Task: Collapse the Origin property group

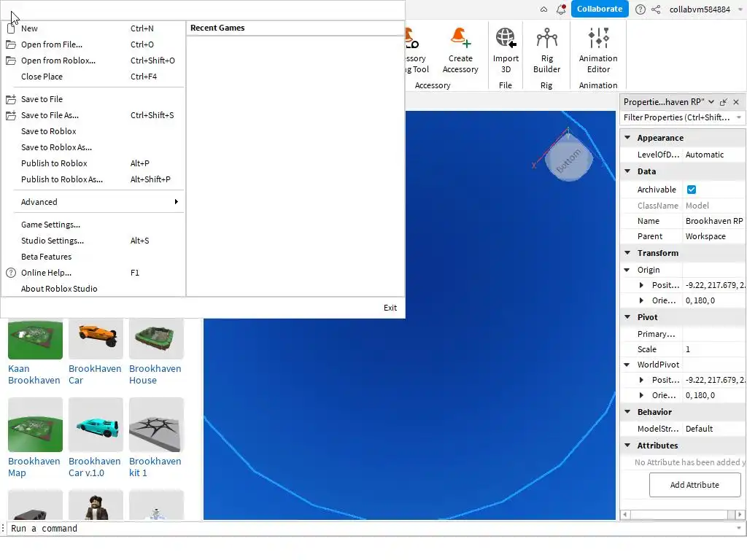Action: click(627, 270)
